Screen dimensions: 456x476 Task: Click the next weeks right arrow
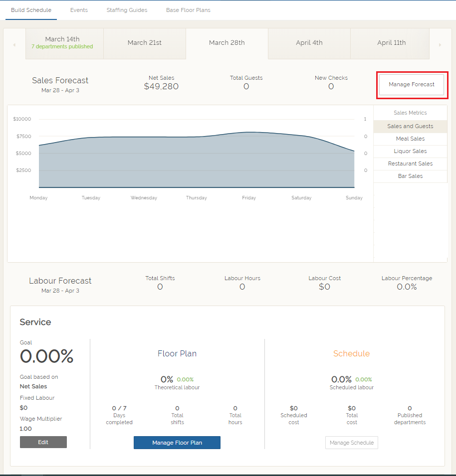pyautogui.click(x=440, y=45)
